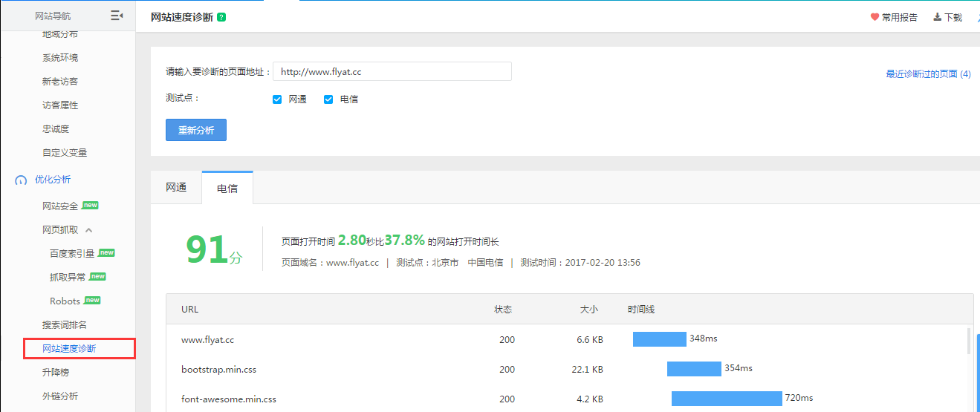The image size is (980, 412).
Task: Open 百度索引量 in the sidebar
Action: coord(72,254)
